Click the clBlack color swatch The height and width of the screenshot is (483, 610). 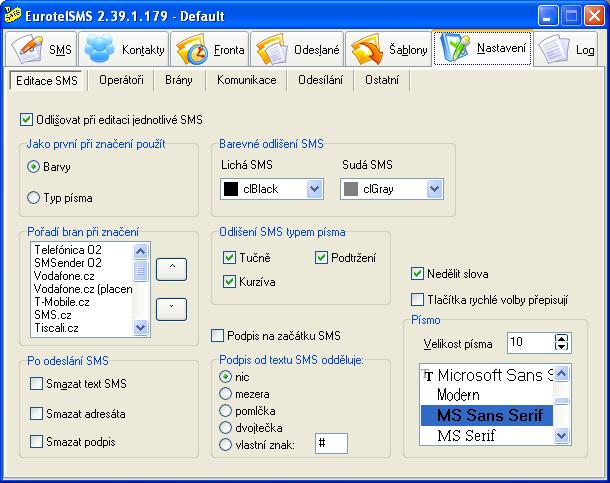(x=230, y=188)
